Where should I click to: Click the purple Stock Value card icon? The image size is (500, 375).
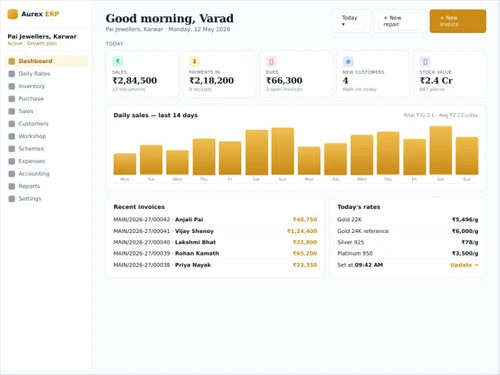coord(425,61)
